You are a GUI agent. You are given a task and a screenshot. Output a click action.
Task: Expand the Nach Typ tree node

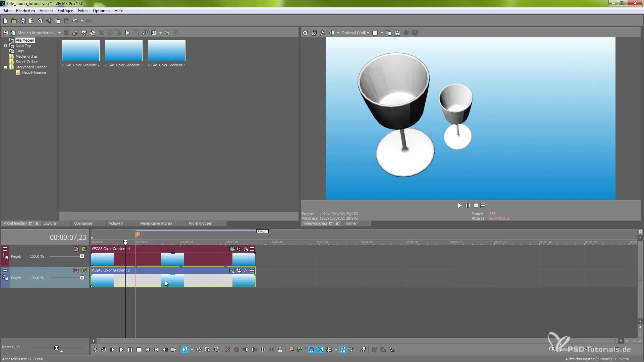[x=5, y=46]
